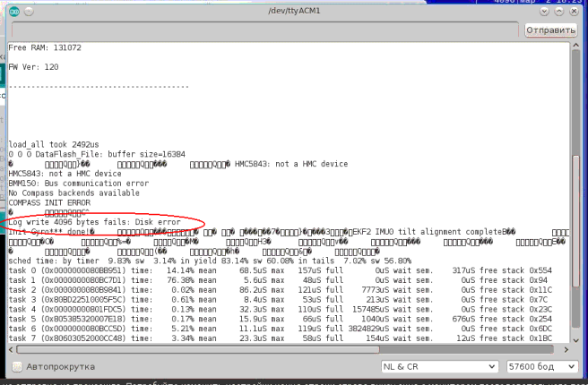Click the "Log write 4096 bytes fails" line
Screen dimensions: 588x385
pos(94,220)
